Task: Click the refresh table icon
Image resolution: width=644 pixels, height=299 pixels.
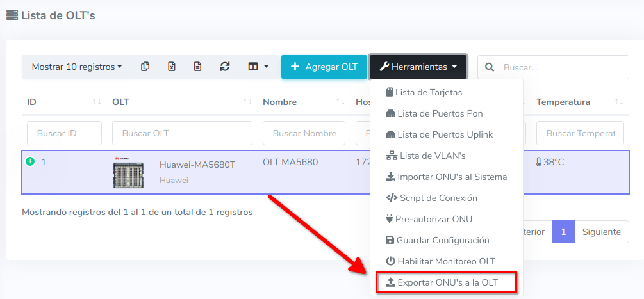Action: pos(224,67)
